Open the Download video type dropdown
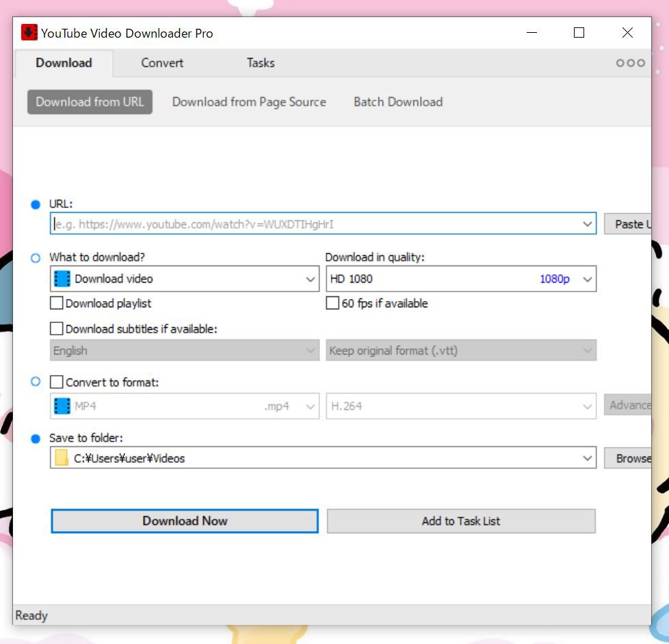 (x=185, y=279)
